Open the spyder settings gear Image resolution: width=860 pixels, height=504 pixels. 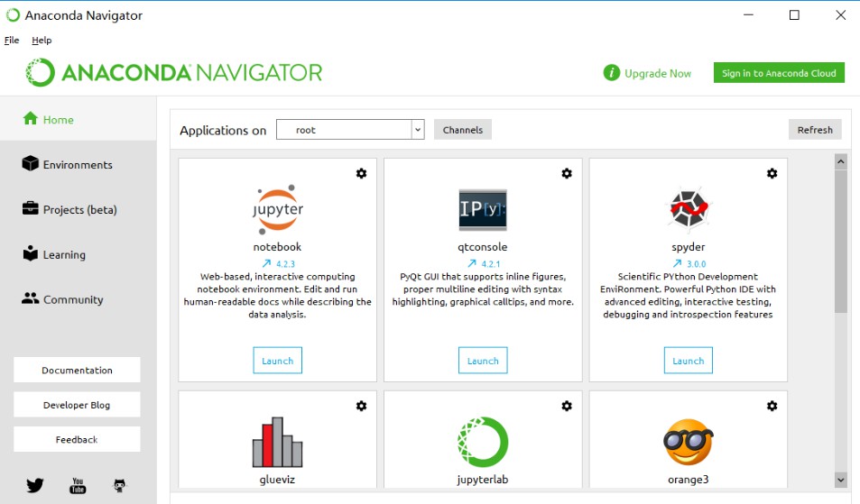[x=772, y=174]
